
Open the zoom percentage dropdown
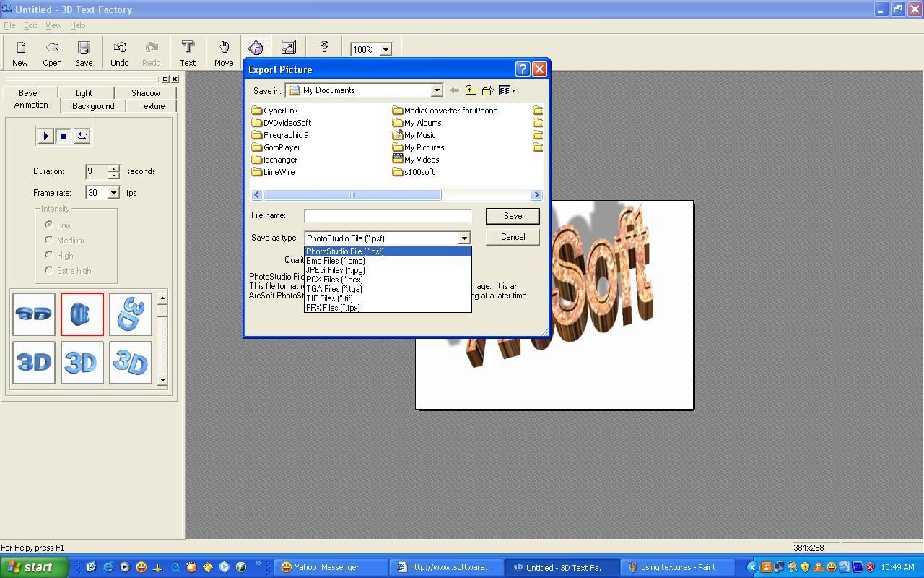point(385,49)
